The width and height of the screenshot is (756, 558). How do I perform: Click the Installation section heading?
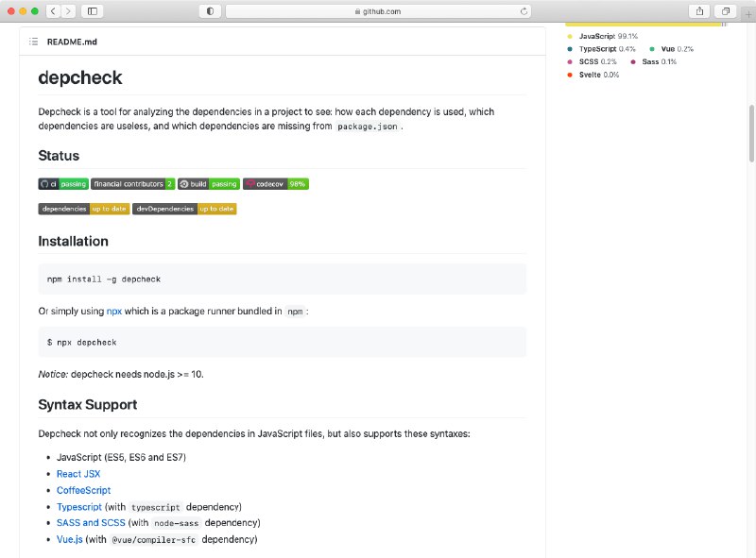tap(74, 241)
